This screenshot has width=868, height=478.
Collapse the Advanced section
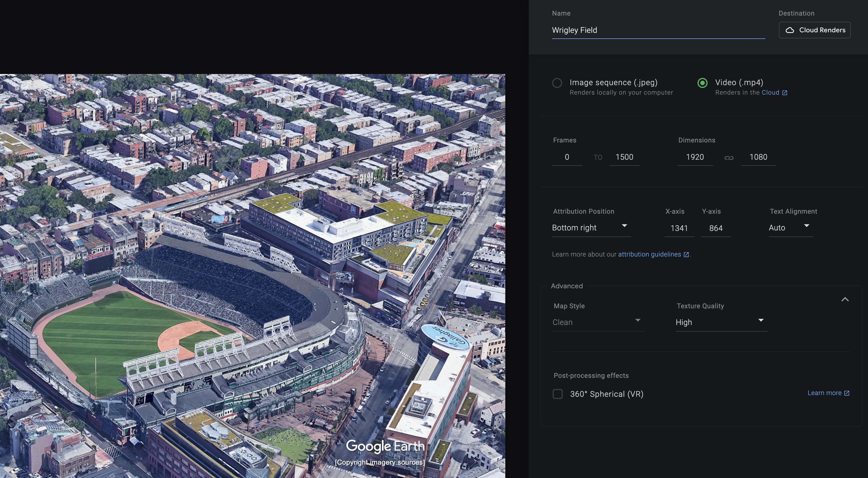[x=844, y=299]
